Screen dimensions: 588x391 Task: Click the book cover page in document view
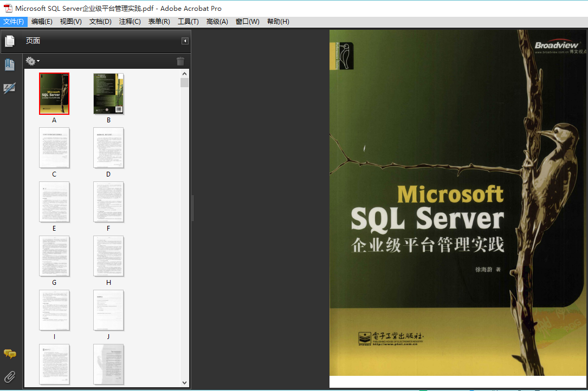coord(458,203)
